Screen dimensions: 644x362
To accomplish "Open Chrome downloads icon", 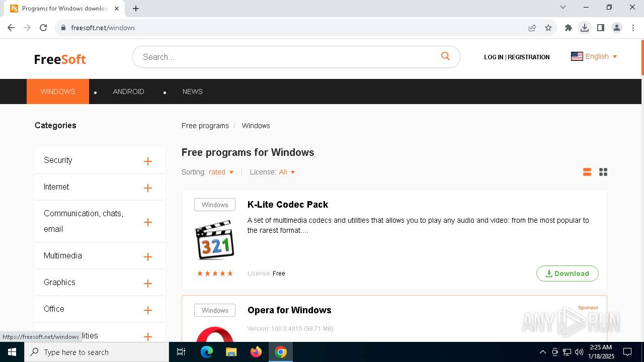I will click(x=585, y=28).
